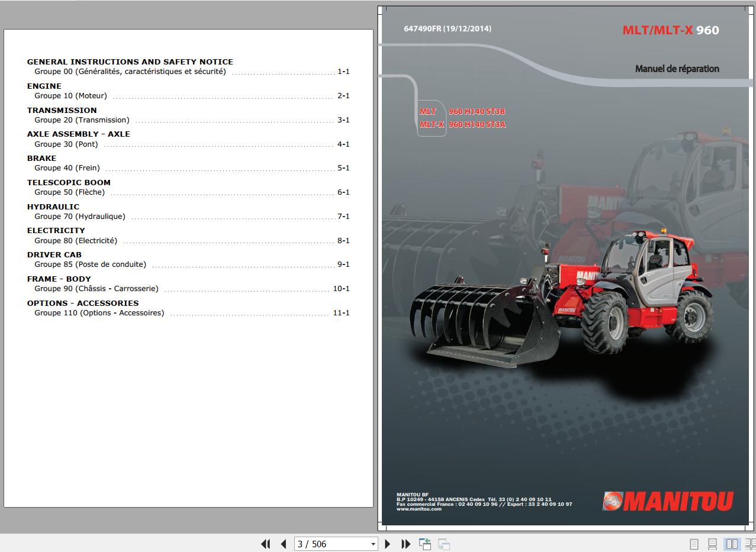The height and width of the screenshot is (552, 756).
Task: Go to the previous page
Action: (284, 544)
